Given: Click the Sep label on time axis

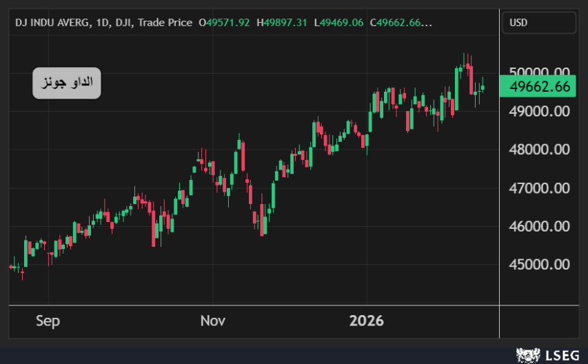Looking at the screenshot, I should tap(48, 321).
